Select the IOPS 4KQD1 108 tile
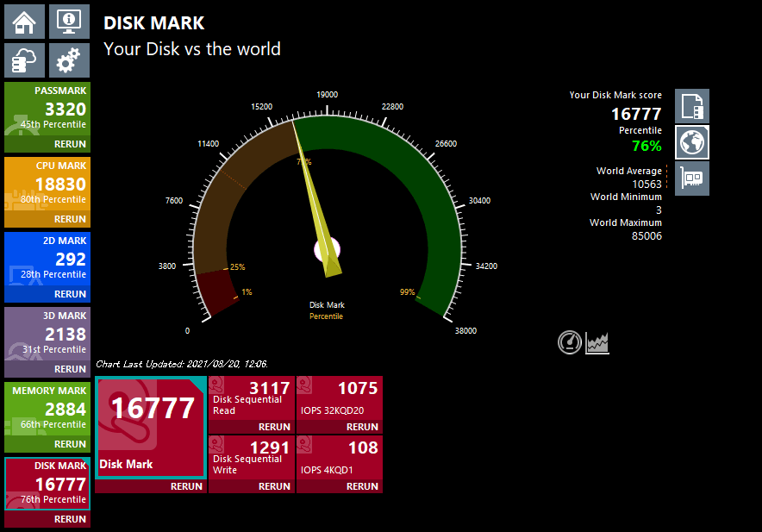 pyautogui.click(x=340, y=458)
